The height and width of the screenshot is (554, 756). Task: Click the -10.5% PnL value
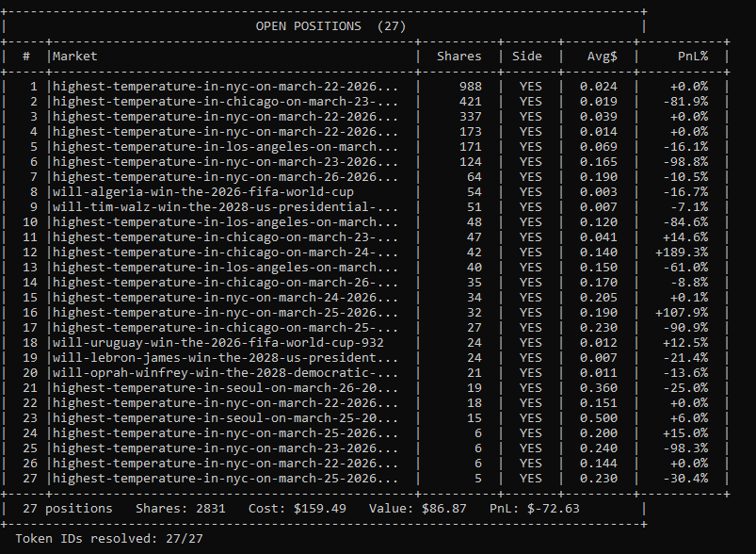point(685,176)
